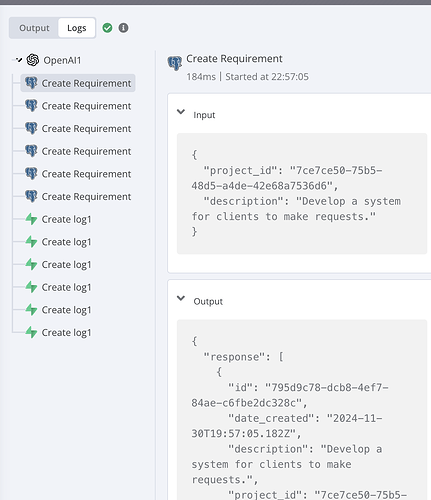This screenshot has width=431, height=500.
Task: Collapse the OpenAI1 tree node
Action: pos(19,60)
